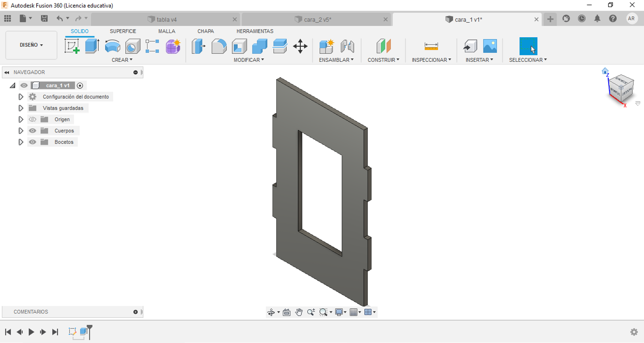Viewport: 644px width, 343px height.
Task: Select the Press Pull tool
Action: pyautogui.click(x=199, y=46)
